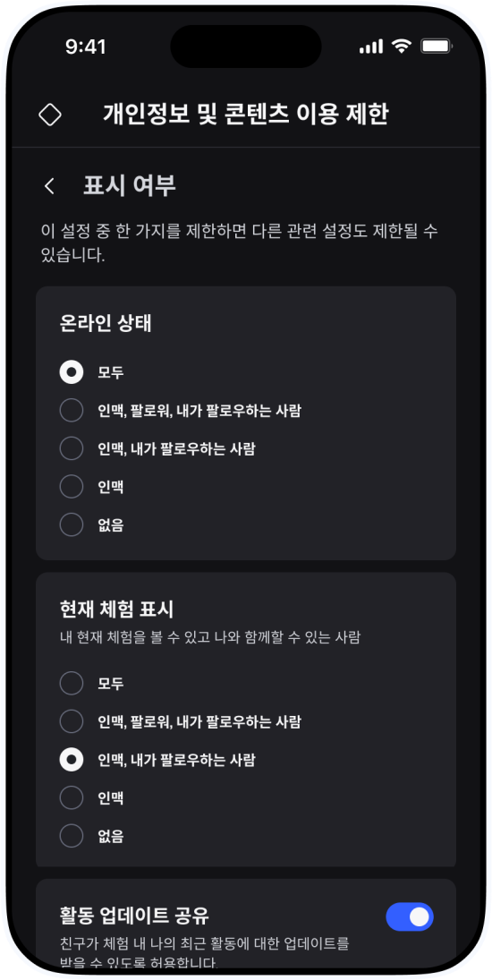Tap the 개인정보 및 콘텐츠 이용 제한 header title
Viewport: 492px width, 980px height.
click(245, 115)
